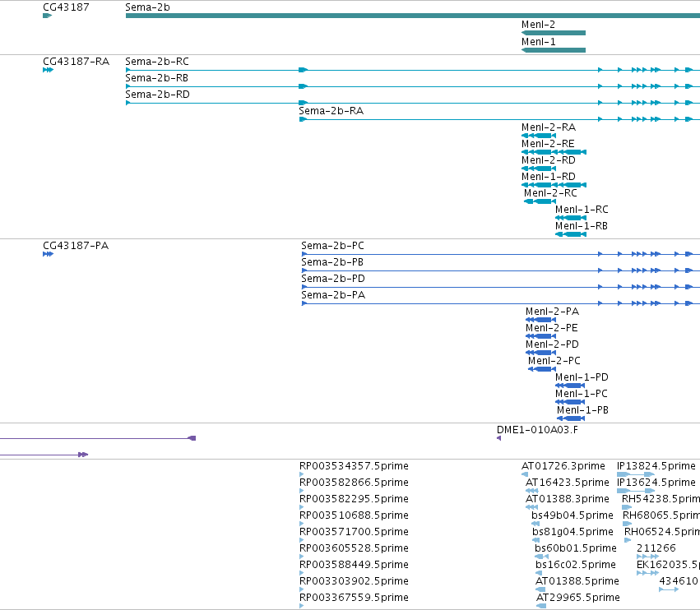Select the Sema-2b-RA transcript label
Image resolution: width=700 pixels, height=610 pixels.
(331, 111)
